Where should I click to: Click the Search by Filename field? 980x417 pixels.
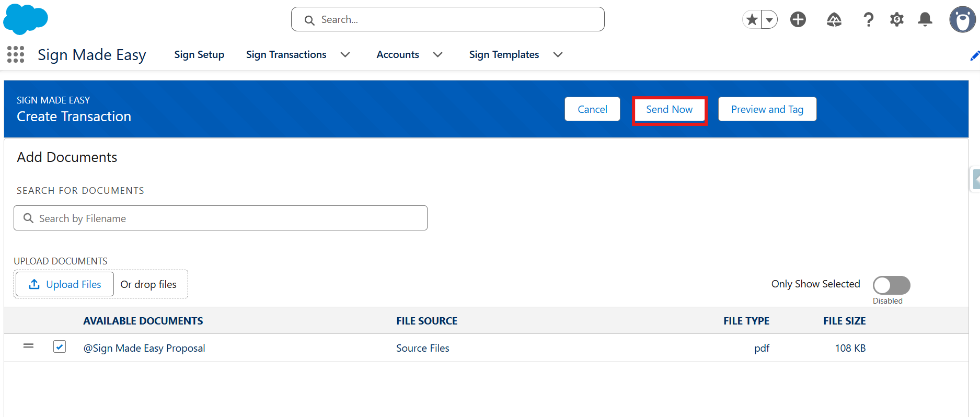point(221,218)
